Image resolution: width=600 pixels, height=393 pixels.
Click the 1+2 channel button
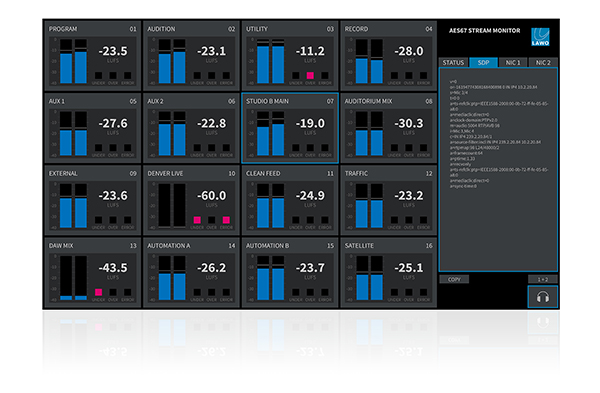pos(543,279)
